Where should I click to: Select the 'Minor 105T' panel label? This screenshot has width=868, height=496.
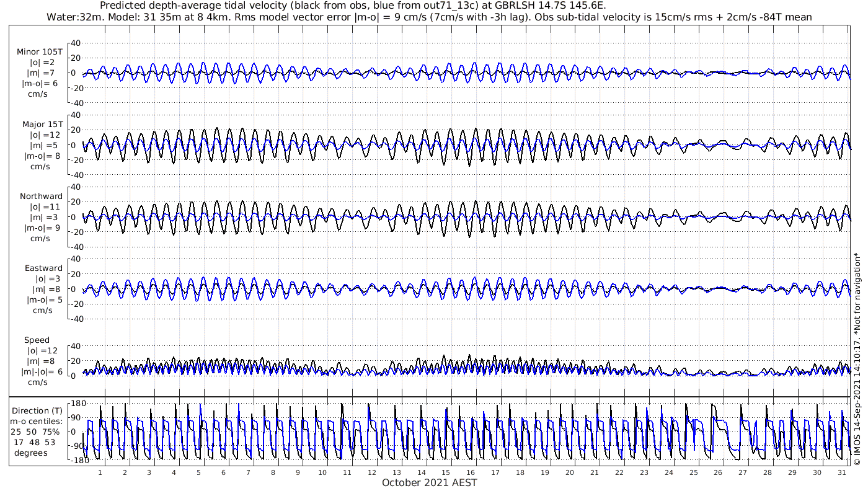[40, 52]
